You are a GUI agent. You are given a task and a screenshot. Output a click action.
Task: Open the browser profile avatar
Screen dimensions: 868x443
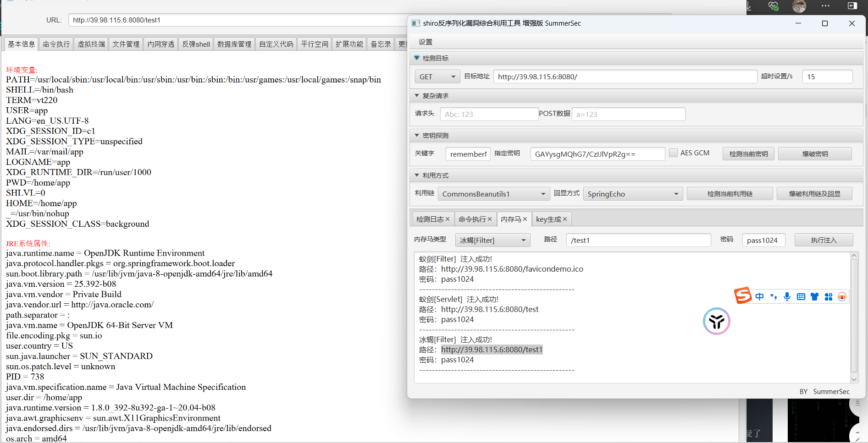pyautogui.click(x=799, y=6)
